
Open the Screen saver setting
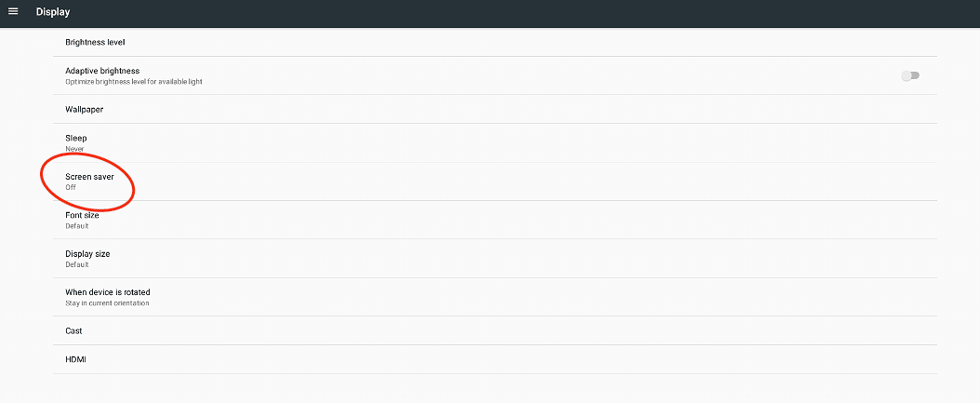pos(495,181)
